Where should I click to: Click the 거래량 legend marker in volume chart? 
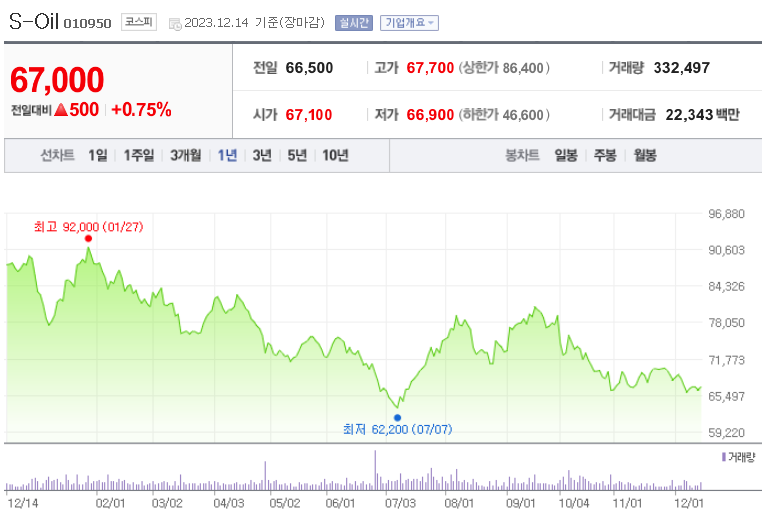724,457
